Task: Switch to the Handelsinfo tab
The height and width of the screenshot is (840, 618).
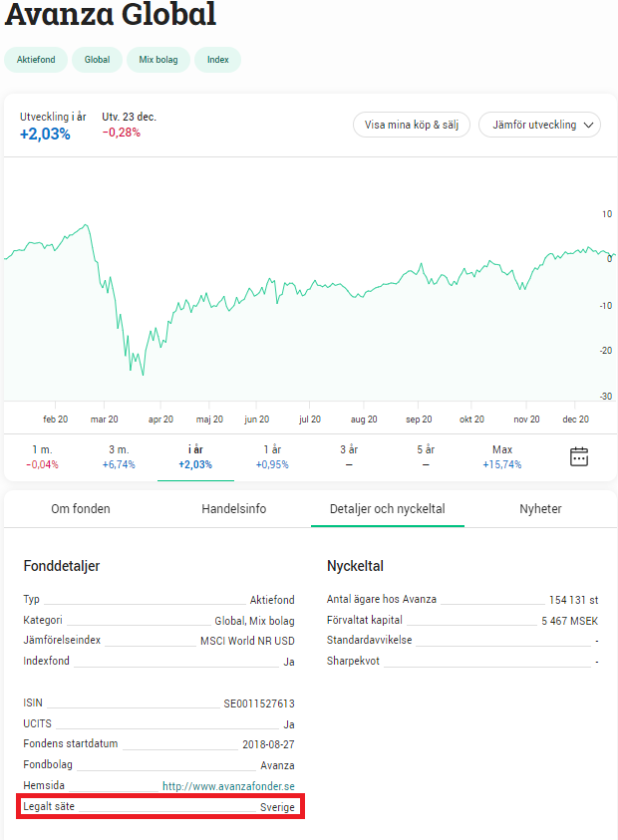Action: click(x=234, y=509)
